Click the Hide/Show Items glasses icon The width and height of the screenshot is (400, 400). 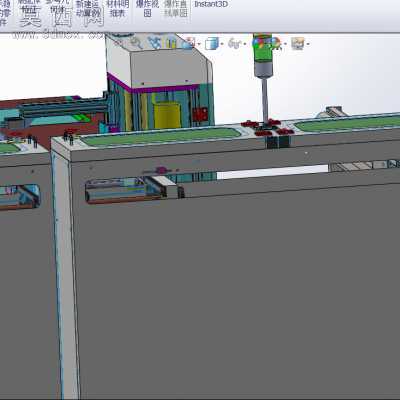[x=234, y=43]
